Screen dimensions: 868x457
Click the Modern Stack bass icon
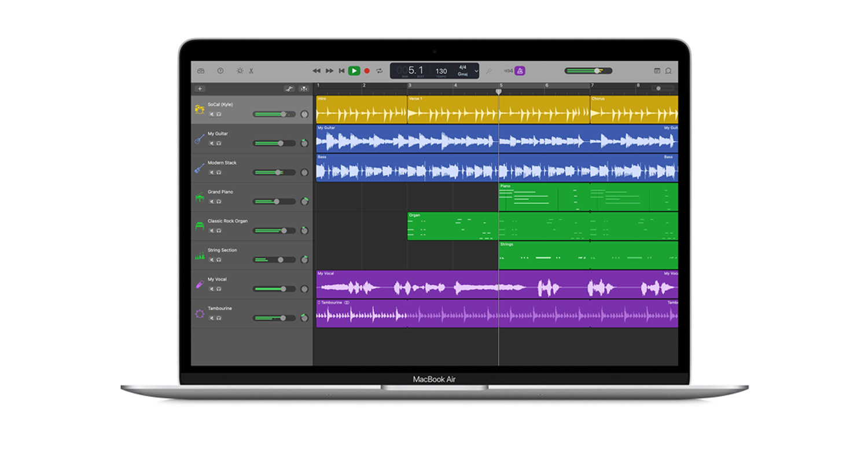[200, 168]
